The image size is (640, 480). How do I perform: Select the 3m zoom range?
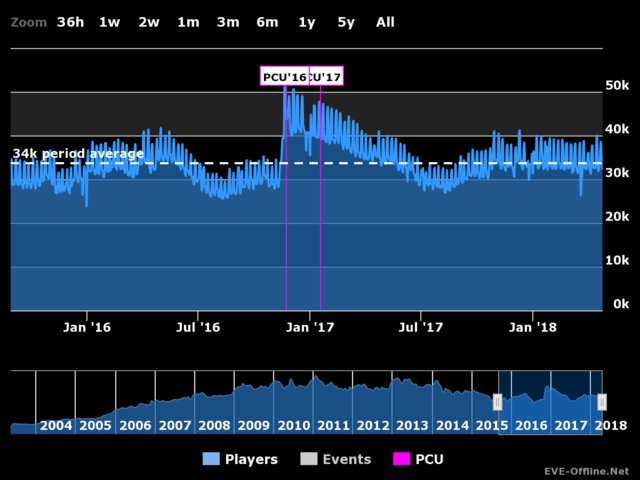coord(228,22)
